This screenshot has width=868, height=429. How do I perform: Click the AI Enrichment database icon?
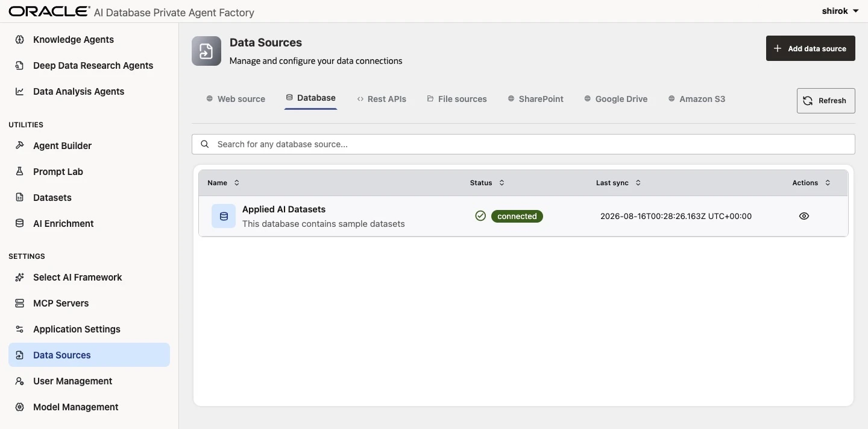coord(19,224)
